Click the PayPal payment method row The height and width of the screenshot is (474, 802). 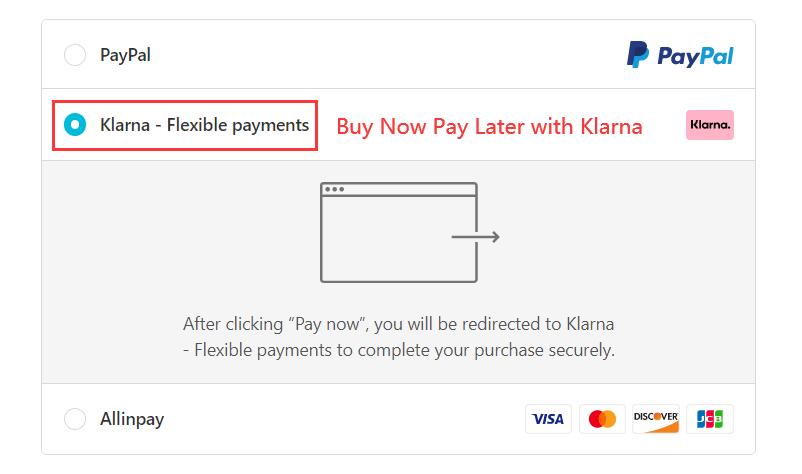pyautogui.click(x=398, y=55)
